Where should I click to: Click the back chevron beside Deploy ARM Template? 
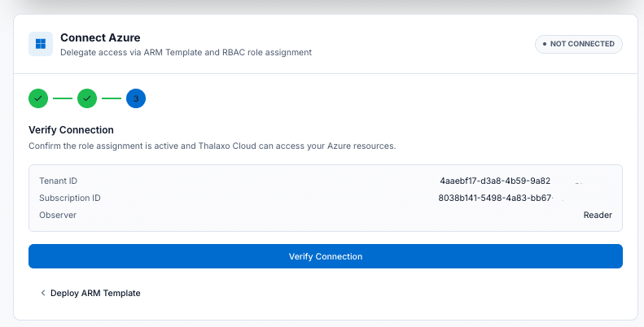[42, 293]
